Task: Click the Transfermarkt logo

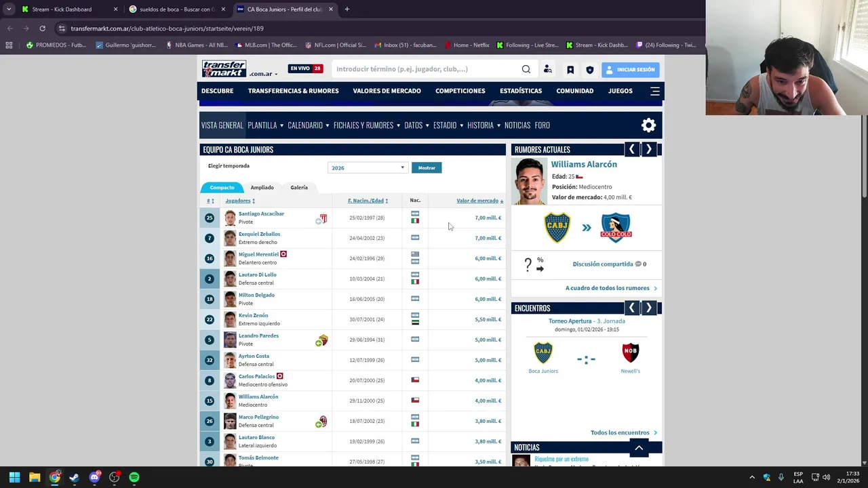Action: [x=224, y=68]
